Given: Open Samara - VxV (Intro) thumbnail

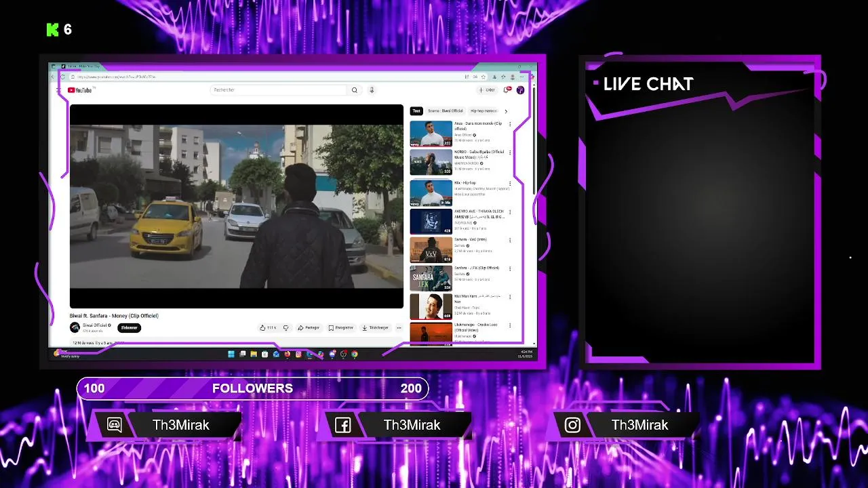Looking at the screenshot, I should 431,249.
